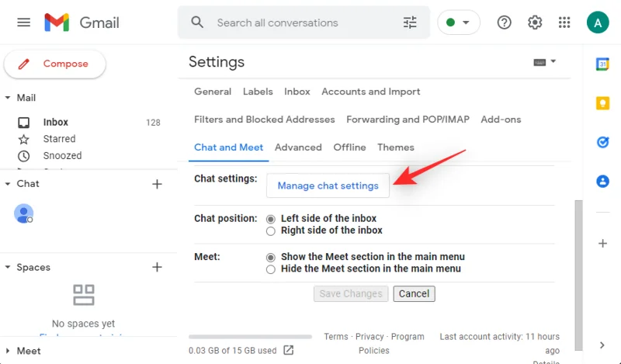
Task: Open the input tools keyboard icon
Action: coord(539,62)
